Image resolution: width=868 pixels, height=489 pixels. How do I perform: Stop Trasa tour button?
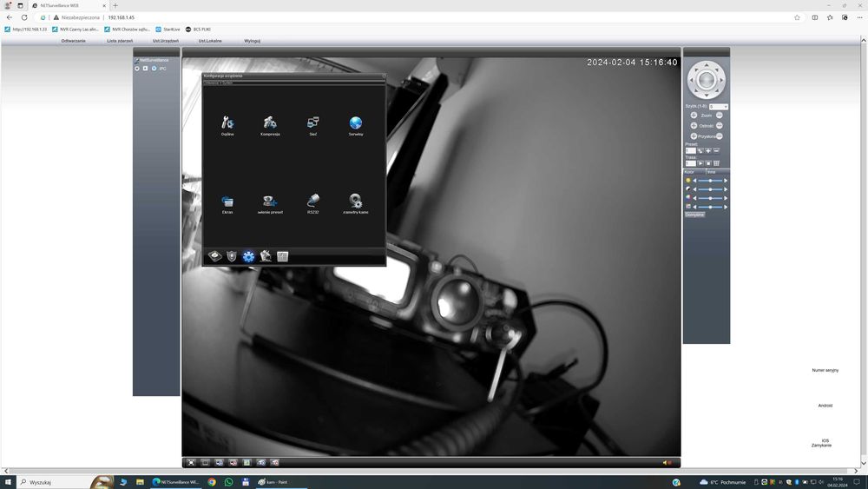click(x=708, y=163)
